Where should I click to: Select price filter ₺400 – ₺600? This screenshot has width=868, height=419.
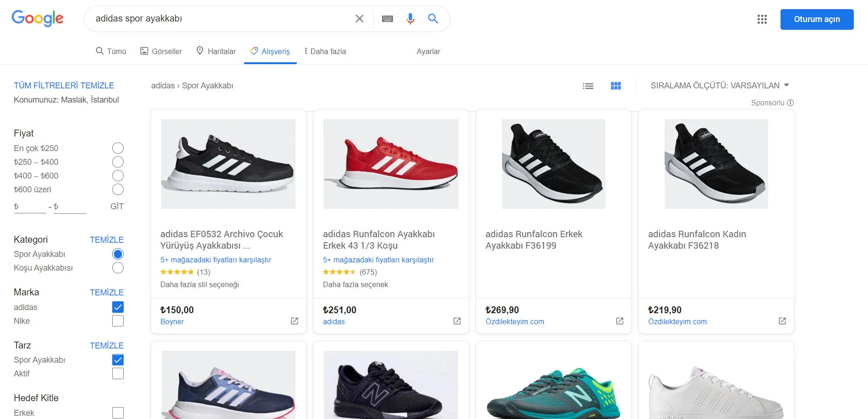[118, 176]
